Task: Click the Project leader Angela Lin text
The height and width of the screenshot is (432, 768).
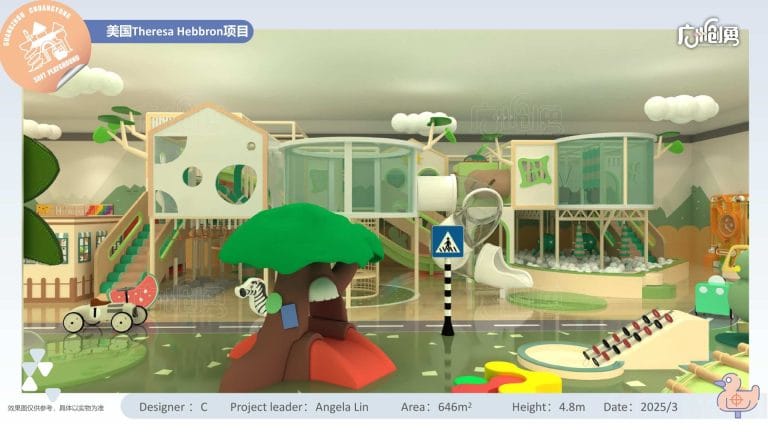Action: 301,407
